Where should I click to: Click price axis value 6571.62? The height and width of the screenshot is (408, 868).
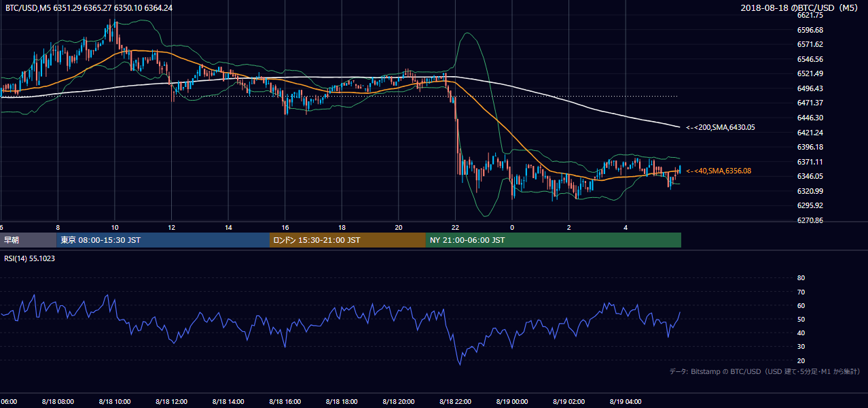coord(811,44)
